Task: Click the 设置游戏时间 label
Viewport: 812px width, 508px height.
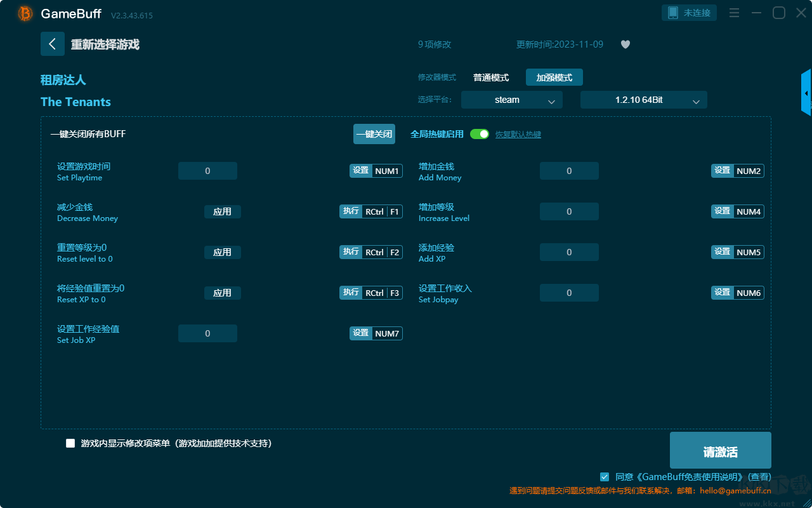Action: (84, 166)
